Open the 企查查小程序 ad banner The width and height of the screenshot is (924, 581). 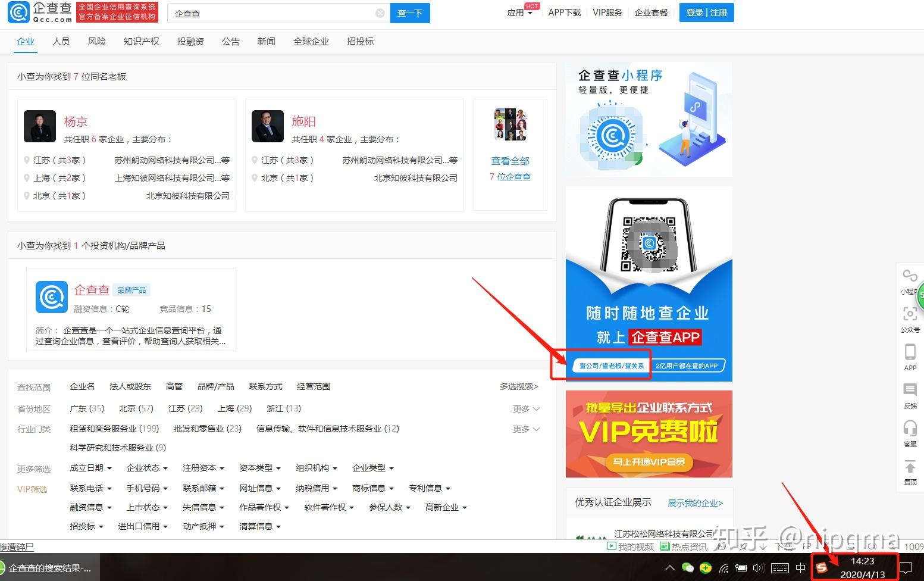click(x=649, y=119)
